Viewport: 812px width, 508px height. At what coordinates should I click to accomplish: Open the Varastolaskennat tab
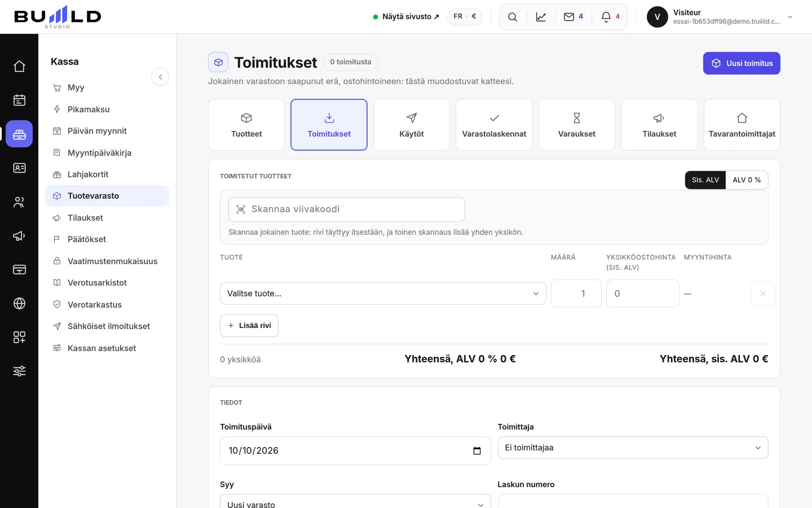point(494,125)
